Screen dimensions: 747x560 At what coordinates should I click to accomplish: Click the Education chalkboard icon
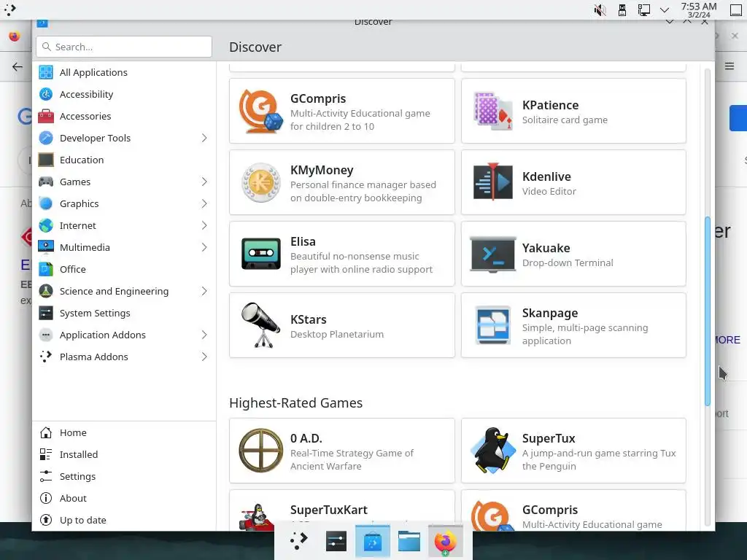46,160
